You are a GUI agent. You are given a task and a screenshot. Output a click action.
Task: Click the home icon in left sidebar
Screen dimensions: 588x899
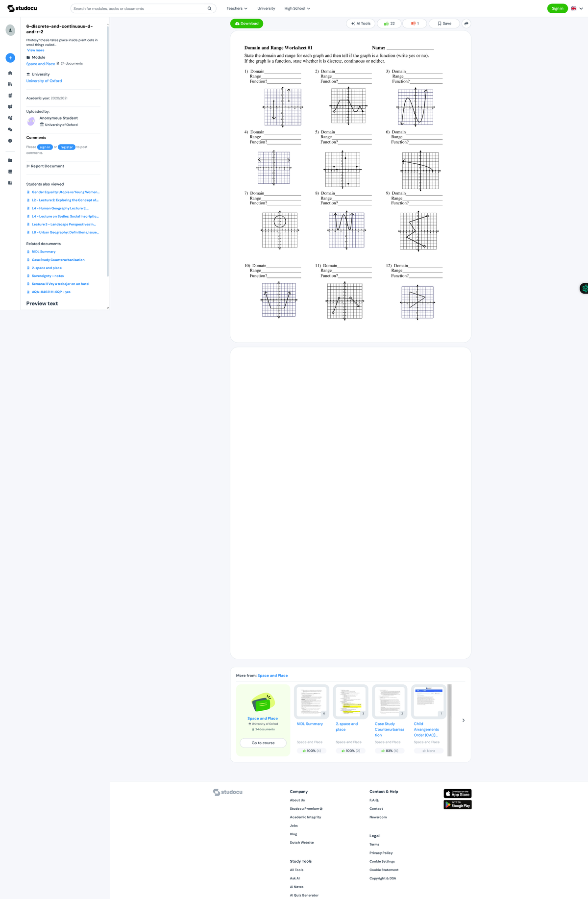click(x=10, y=73)
